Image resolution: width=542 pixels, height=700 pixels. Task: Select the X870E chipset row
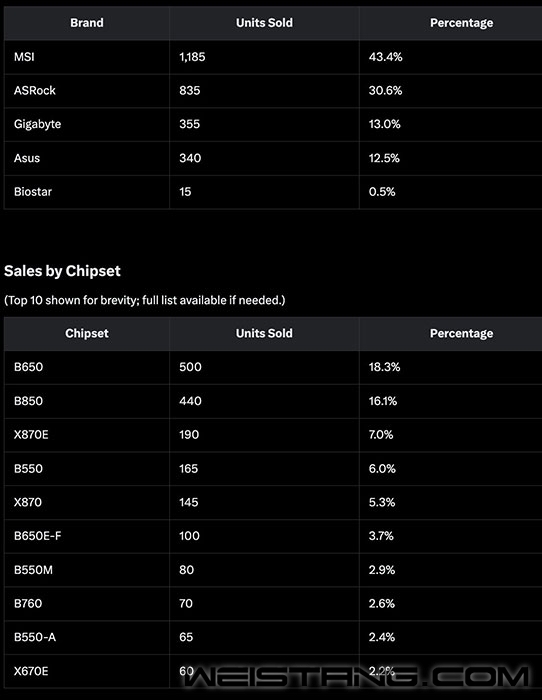[273, 435]
